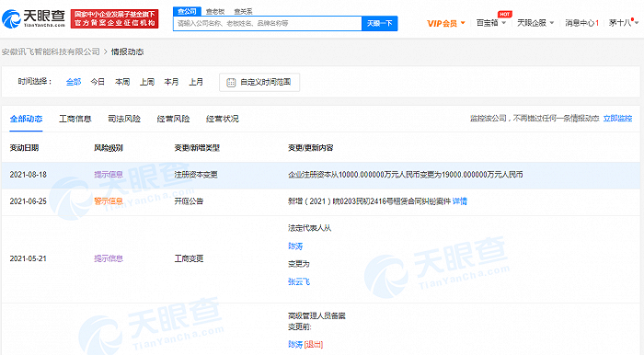The height and width of the screenshot is (355, 644).
Task: Click 提示信息 in the 2021-05-21 row
Action: pos(109,259)
